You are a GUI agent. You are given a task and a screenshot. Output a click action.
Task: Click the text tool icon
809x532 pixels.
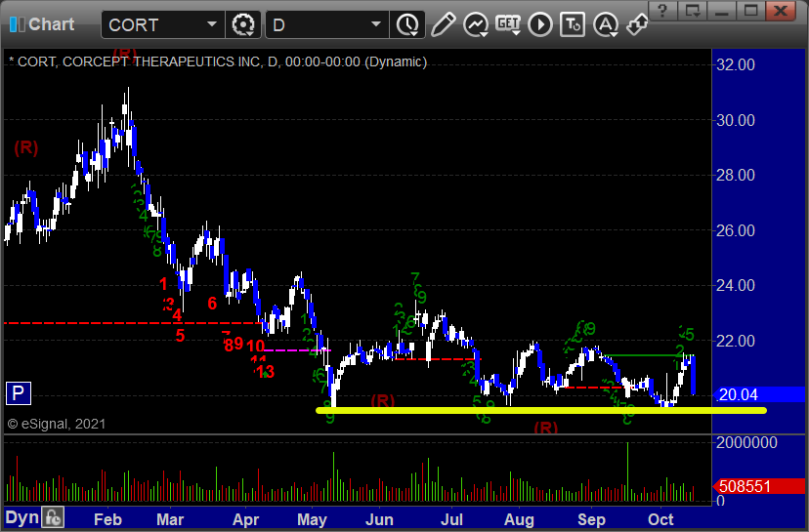pos(573,24)
